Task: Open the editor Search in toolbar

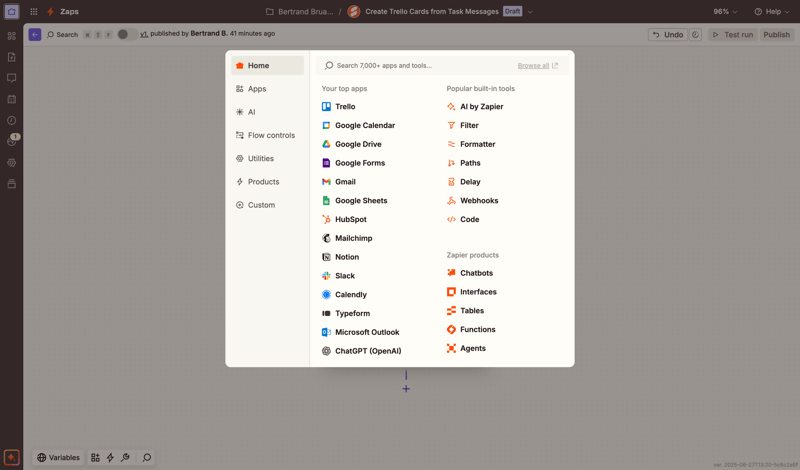Action: point(62,35)
